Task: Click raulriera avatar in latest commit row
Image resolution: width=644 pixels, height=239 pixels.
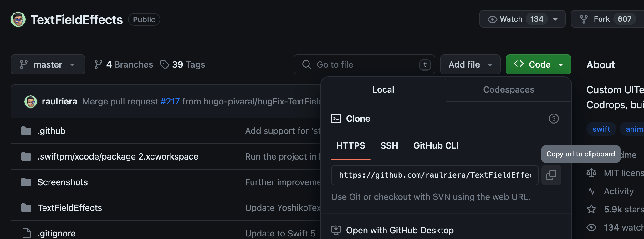Action: click(x=31, y=101)
